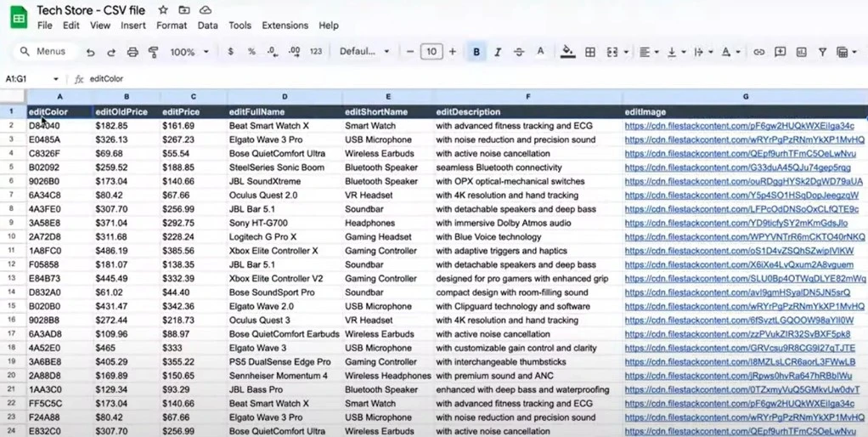Image resolution: width=868 pixels, height=437 pixels.
Task: Open the Format menu
Action: 172,26
